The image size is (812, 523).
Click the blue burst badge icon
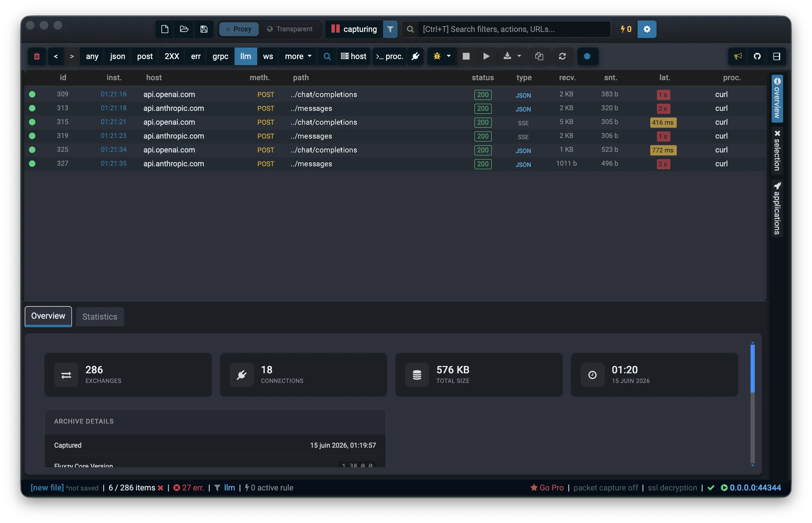pos(587,56)
